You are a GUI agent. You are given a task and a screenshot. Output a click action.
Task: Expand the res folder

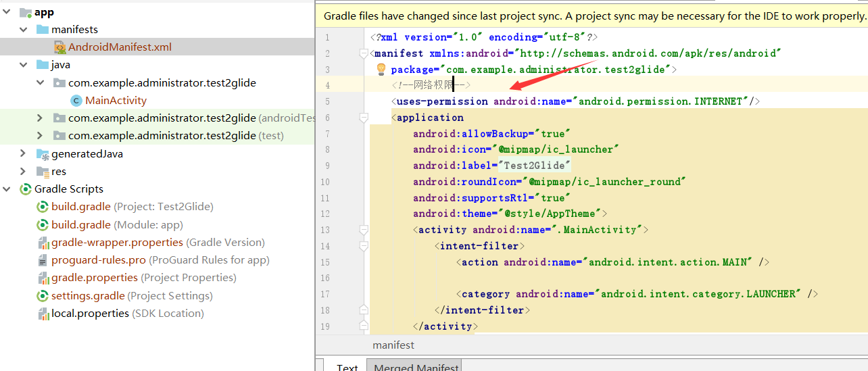pyautogui.click(x=24, y=171)
